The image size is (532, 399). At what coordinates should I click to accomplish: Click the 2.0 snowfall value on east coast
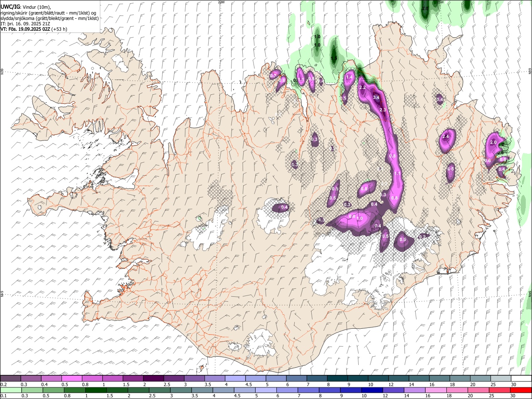[493, 142]
